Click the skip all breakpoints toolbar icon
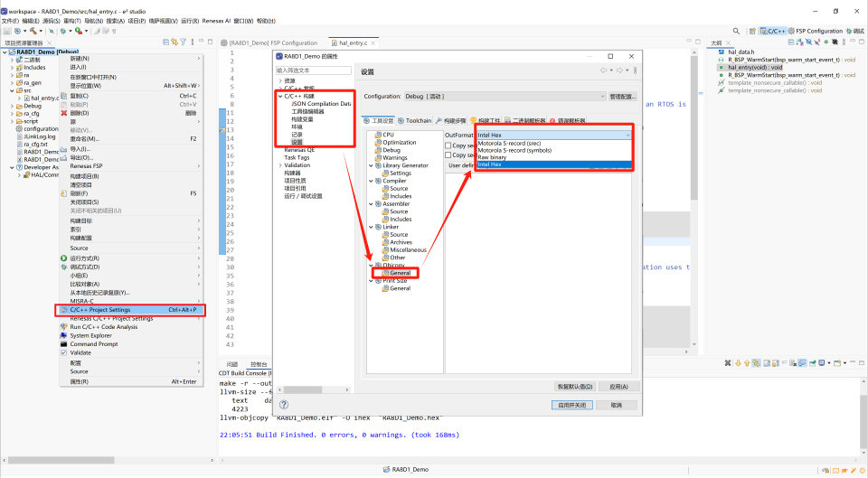The image size is (868, 478). pos(52,31)
